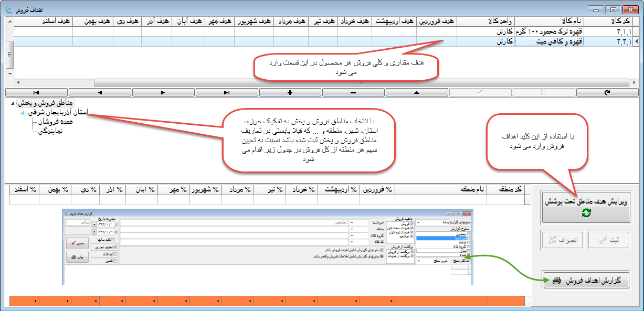Go to first record in navigator bar
The height and width of the screenshot is (311, 644).
[x=36, y=93]
